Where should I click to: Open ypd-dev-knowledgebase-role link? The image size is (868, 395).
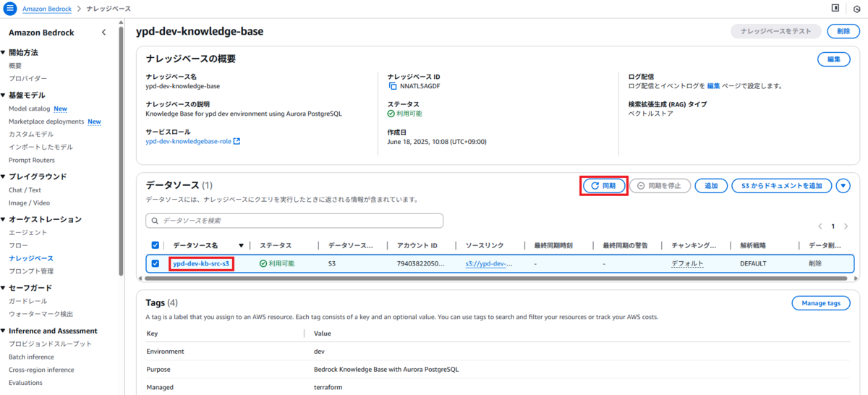pos(188,141)
